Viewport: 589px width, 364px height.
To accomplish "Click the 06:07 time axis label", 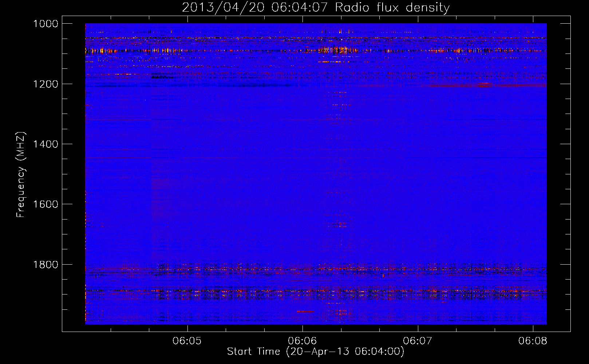I will [418, 341].
